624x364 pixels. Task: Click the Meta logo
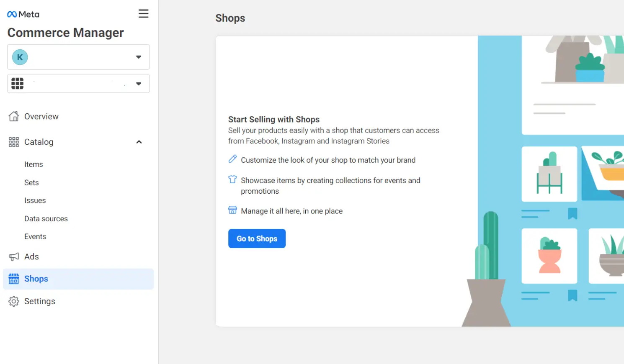pyautogui.click(x=23, y=14)
